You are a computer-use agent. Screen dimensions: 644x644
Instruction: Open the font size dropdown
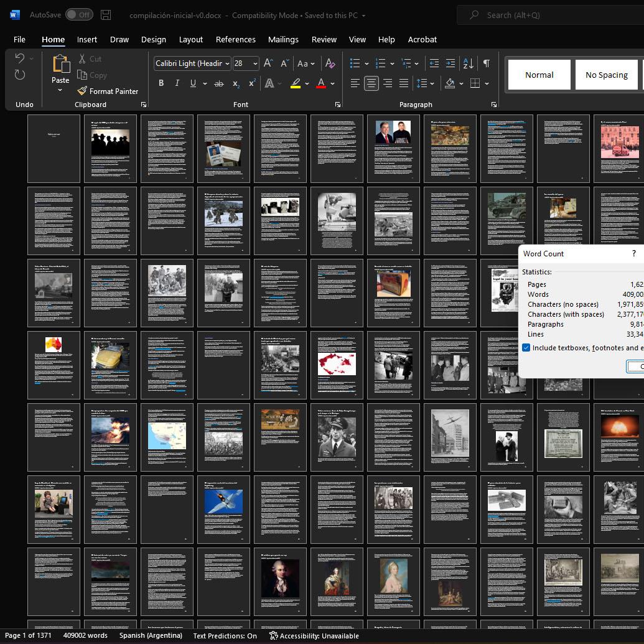[x=255, y=63]
